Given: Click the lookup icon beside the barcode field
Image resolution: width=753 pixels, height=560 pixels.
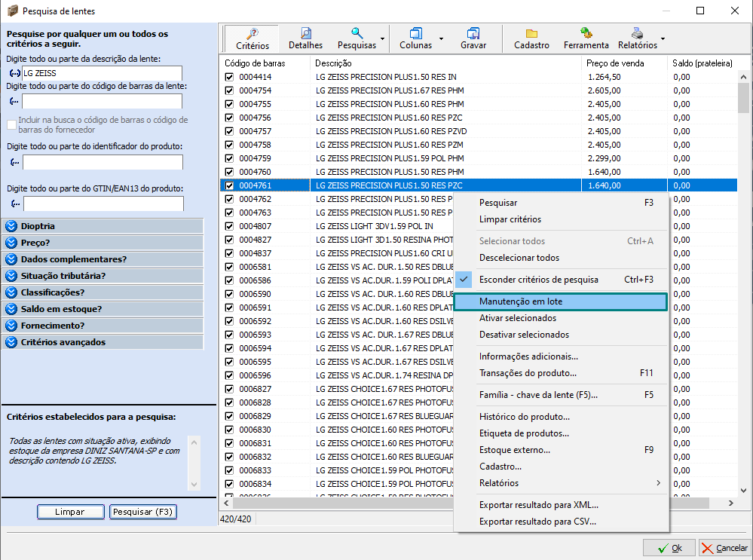Looking at the screenshot, I should 14,101.
